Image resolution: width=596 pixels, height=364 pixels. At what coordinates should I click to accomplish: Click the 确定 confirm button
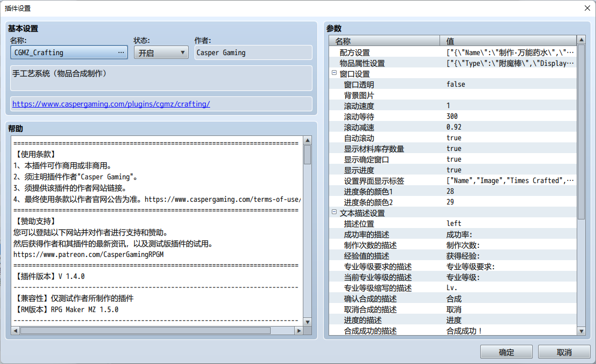pos(506,352)
